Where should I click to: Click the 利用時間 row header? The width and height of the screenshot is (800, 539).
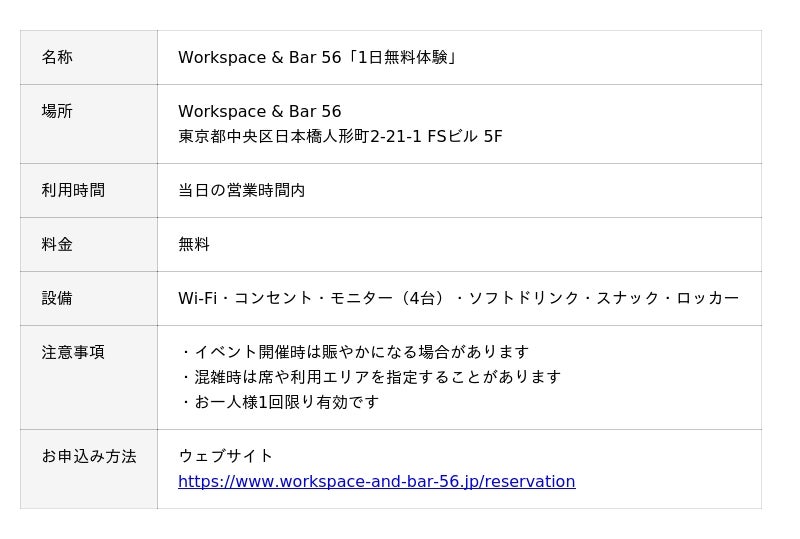tap(73, 191)
